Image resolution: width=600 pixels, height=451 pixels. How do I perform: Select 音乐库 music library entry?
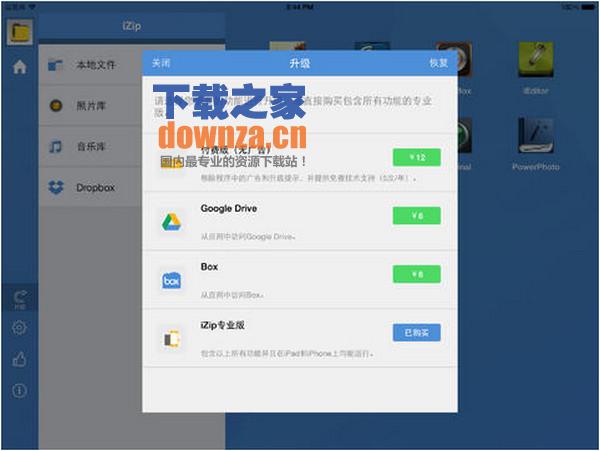tap(90, 147)
